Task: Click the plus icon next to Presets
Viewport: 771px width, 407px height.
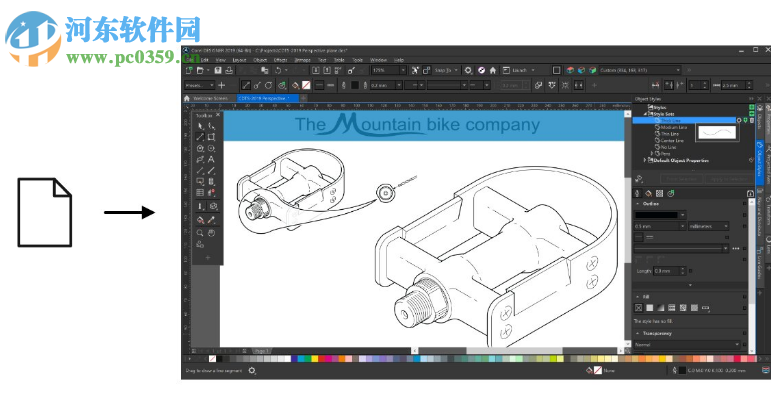Action: tap(222, 85)
